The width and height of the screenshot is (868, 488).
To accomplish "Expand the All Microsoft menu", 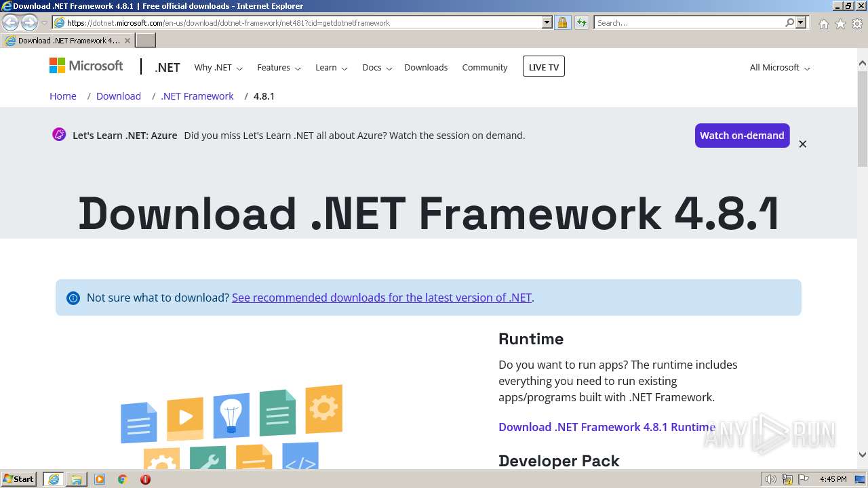I will 780,68.
